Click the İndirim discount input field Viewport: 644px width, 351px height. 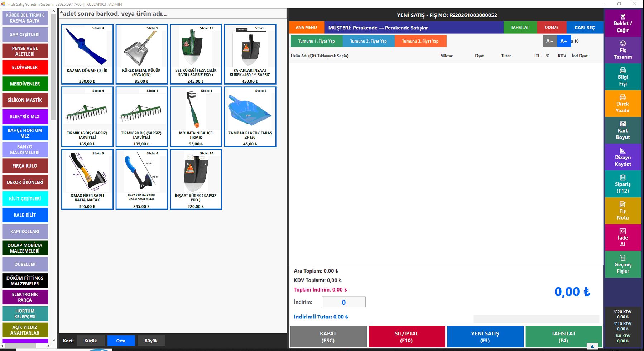pos(343,302)
